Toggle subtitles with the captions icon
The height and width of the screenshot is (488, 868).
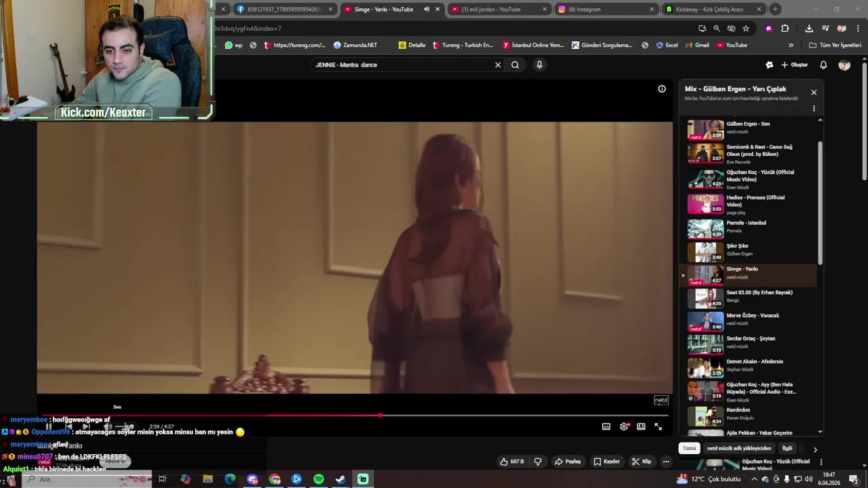click(x=606, y=426)
